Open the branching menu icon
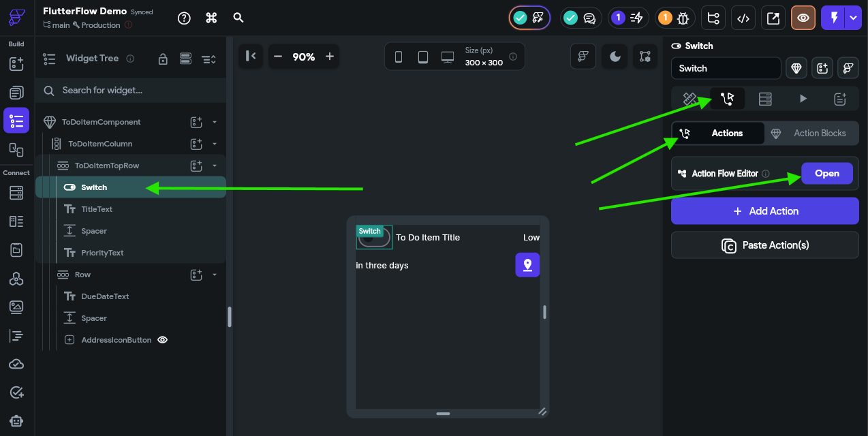 [713, 18]
